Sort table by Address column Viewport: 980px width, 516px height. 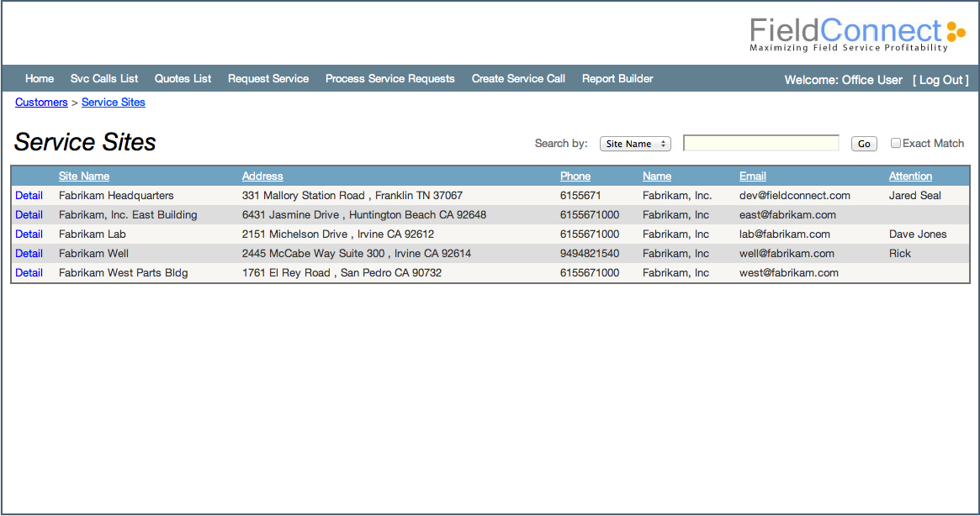(x=262, y=176)
